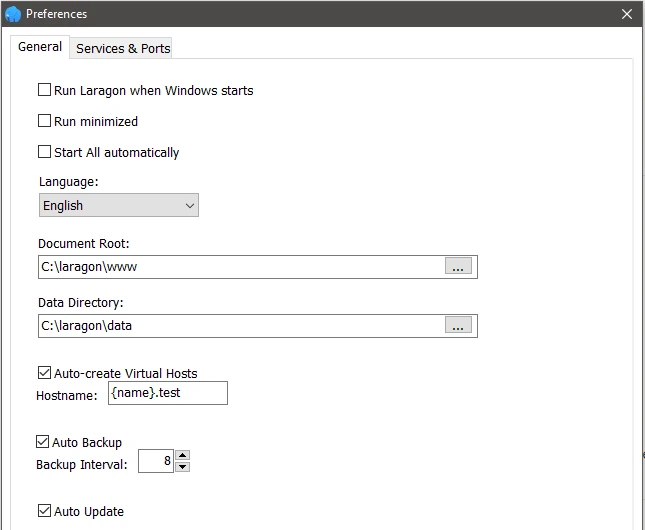This screenshot has height=530, width=645.
Task: Click the Preferences title text
Action: click(56, 14)
